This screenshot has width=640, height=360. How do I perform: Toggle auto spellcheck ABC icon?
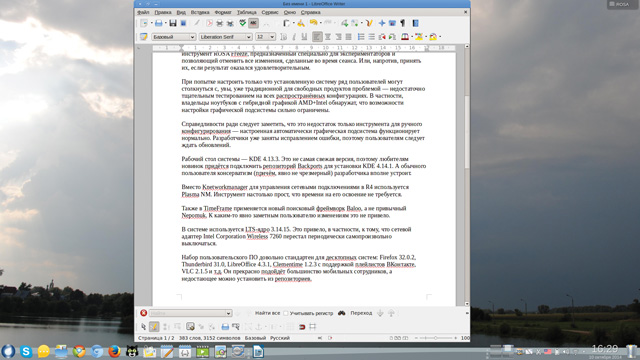point(253,23)
